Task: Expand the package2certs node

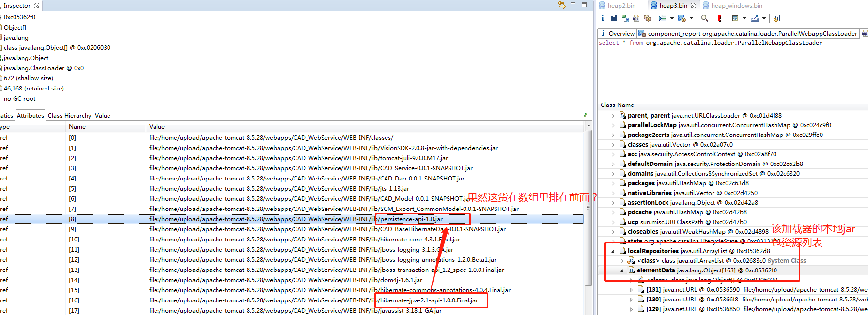Action: (613, 135)
